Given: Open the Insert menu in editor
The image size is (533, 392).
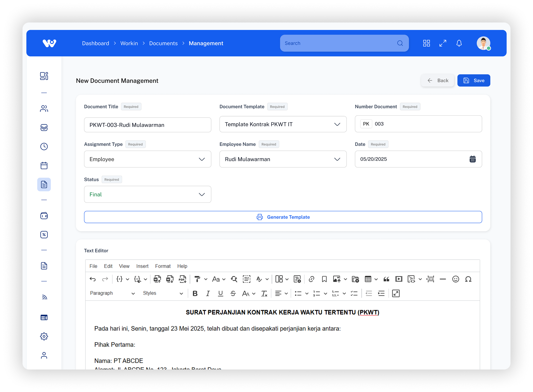Looking at the screenshot, I should 142,266.
